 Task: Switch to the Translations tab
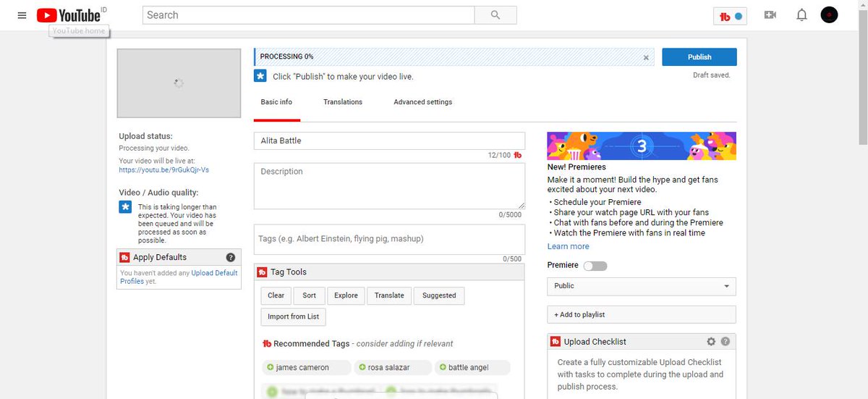tap(343, 102)
